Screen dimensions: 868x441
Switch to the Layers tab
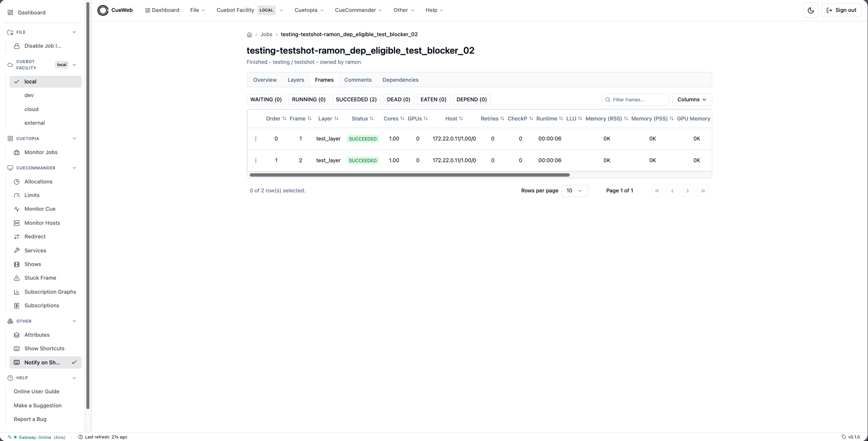pyautogui.click(x=296, y=80)
